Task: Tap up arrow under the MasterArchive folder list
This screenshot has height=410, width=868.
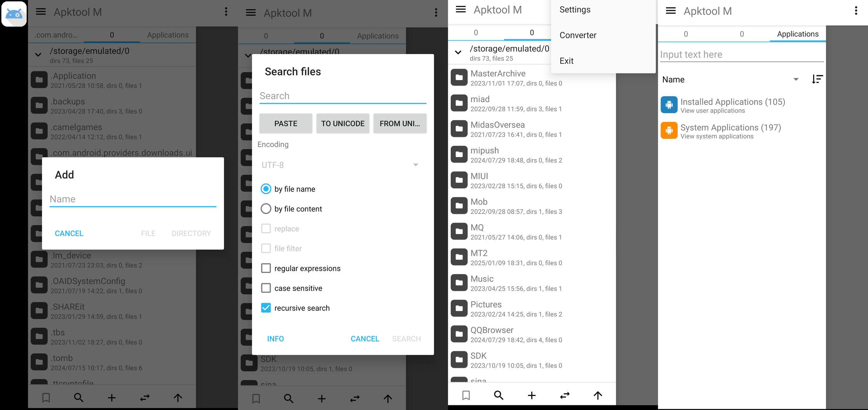Action: (x=598, y=395)
